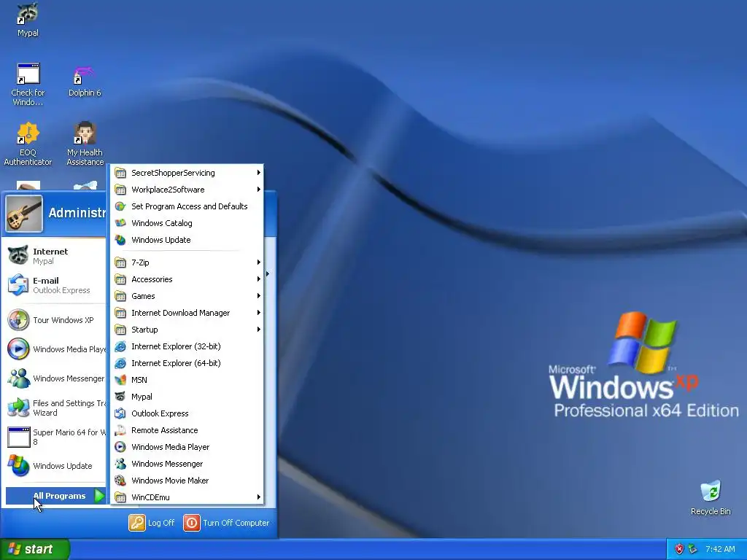Click the start button on taskbar
The height and width of the screenshot is (560, 747).
(x=34, y=549)
